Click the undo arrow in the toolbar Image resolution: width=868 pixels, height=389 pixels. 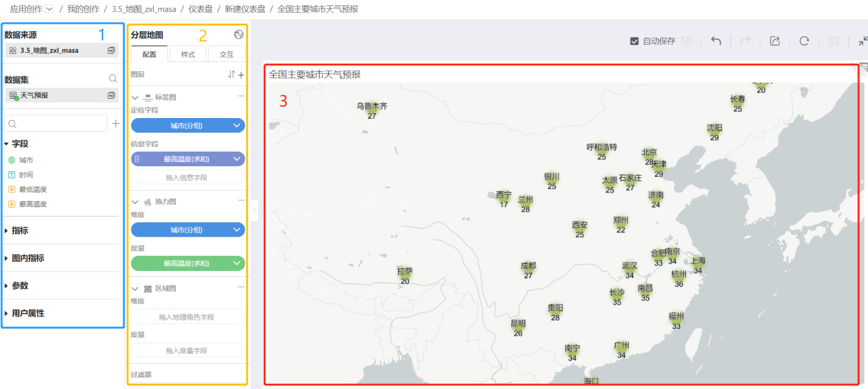[716, 41]
